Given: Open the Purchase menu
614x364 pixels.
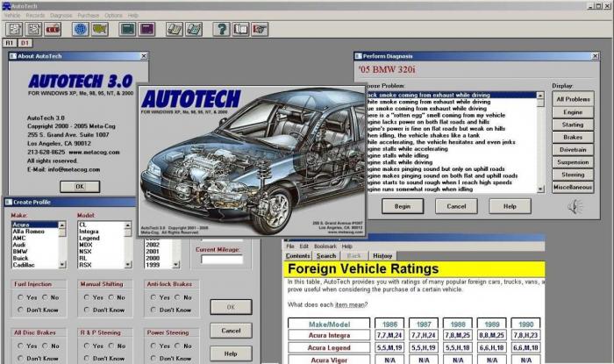Looking at the screenshot, I should [x=88, y=15].
